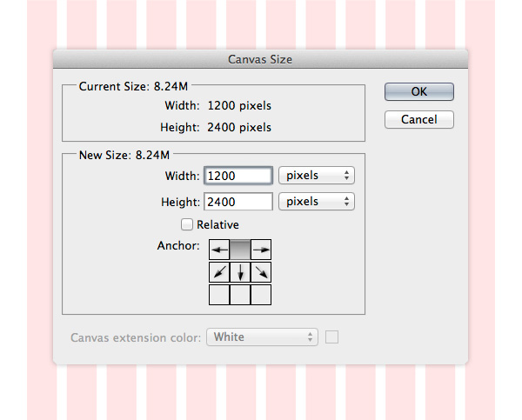The height and width of the screenshot is (420, 522).
Task: Expand the Canvas extension color dropdown
Action: (x=262, y=337)
